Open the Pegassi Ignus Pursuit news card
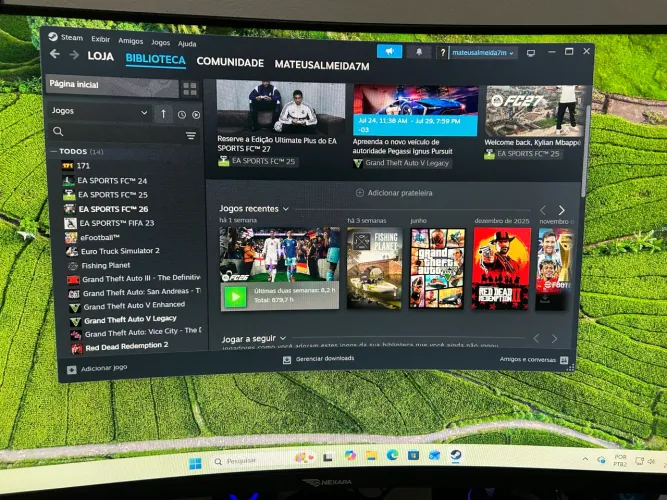Image resolution: width=667 pixels, height=500 pixels. (x=415, y=120)
